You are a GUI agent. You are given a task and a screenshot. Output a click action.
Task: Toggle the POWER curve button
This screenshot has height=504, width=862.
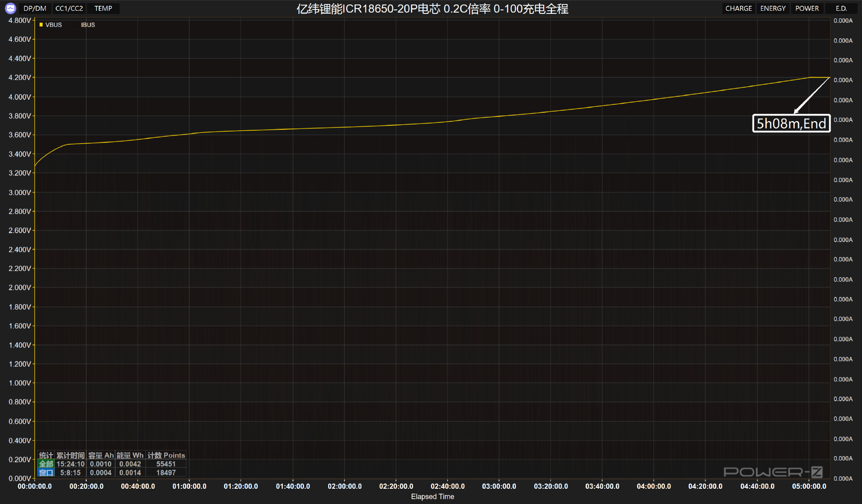tap(807, 8)
